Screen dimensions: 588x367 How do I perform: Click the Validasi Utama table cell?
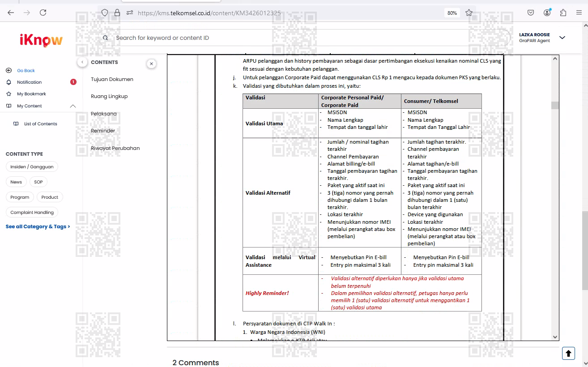281,123
